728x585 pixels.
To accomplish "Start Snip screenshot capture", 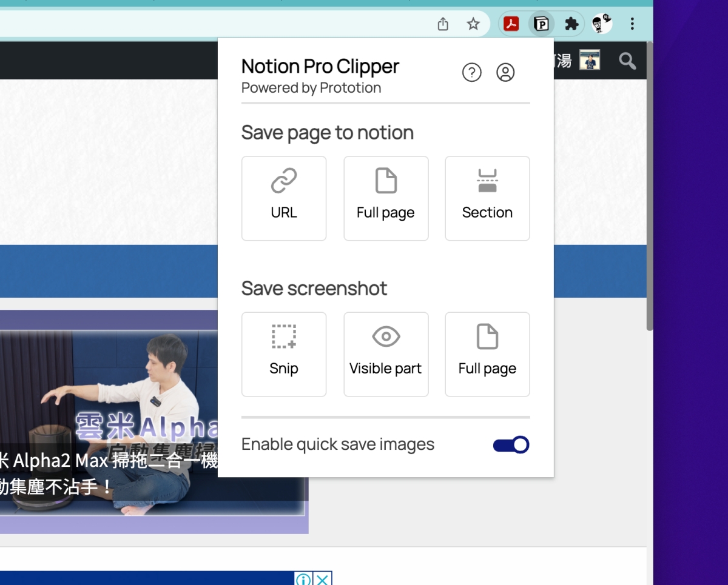I will [284, 354].
